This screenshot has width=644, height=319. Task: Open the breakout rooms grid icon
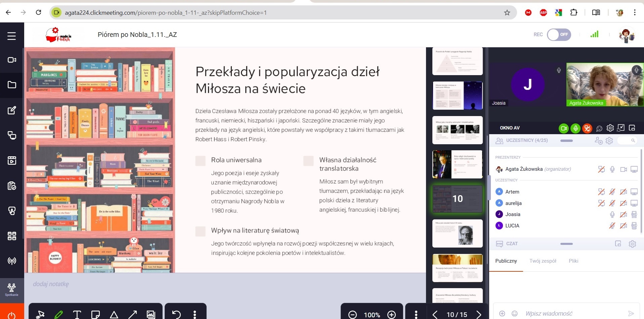pyautogui.click(x=12, y=236)
